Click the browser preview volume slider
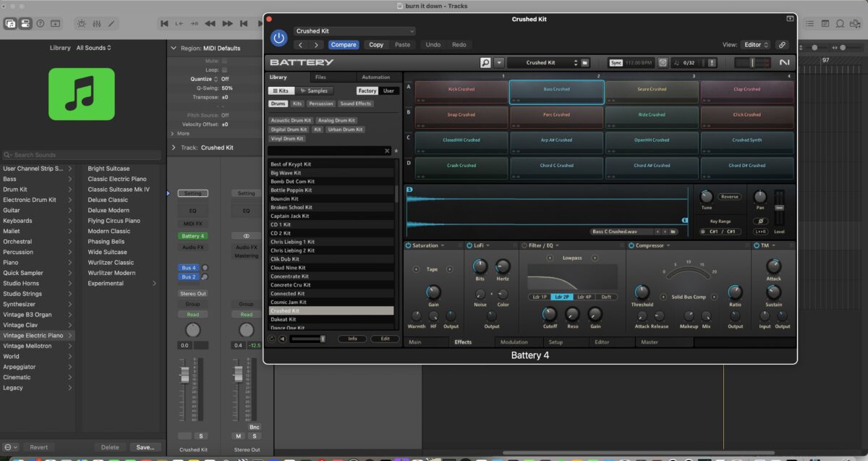Image resolution: width=868 pixels, height=461 pixels. (308, 339)
